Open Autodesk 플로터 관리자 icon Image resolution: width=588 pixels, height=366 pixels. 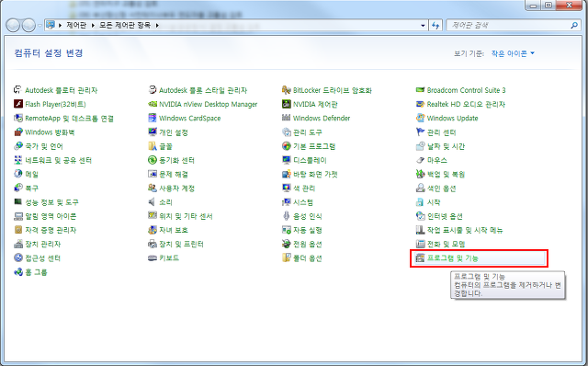18,90
